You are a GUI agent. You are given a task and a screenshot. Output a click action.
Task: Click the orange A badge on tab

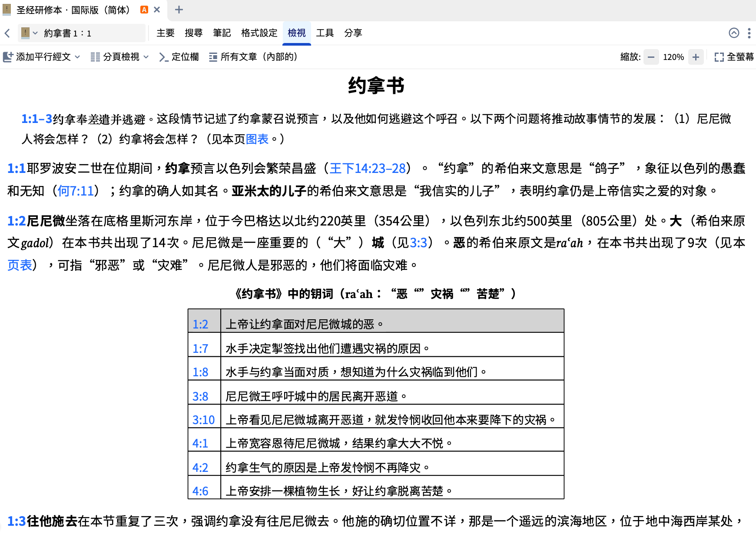[x=144, y=10]
